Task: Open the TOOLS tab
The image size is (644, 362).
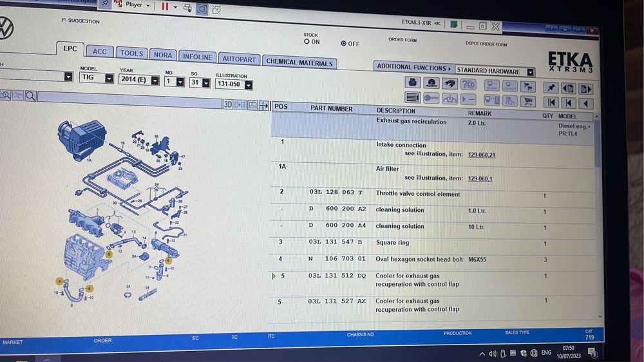Action: 131,53
